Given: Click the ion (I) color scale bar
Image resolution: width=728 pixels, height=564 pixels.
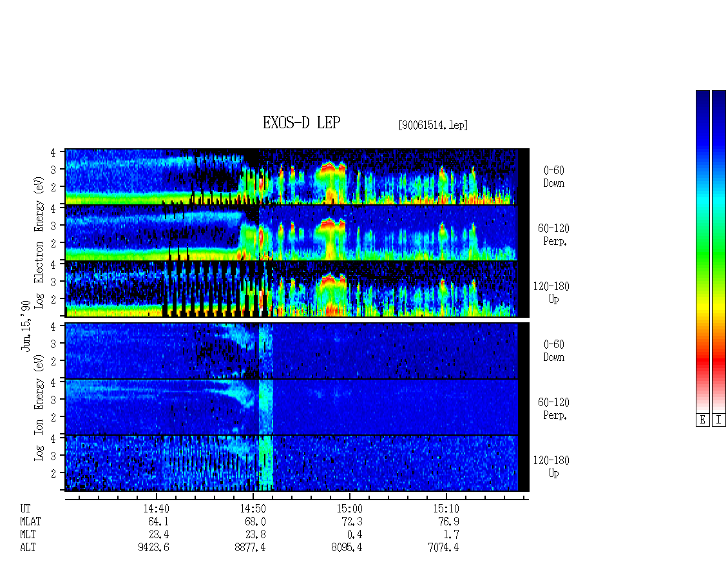Looking at the screenshot, I should click(x=719, y=251).
